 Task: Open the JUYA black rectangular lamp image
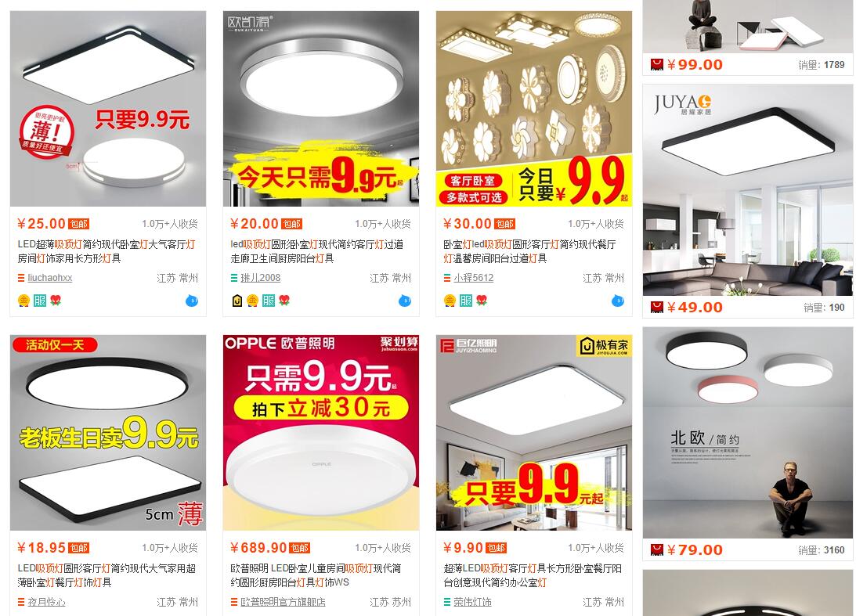(748, 190)
